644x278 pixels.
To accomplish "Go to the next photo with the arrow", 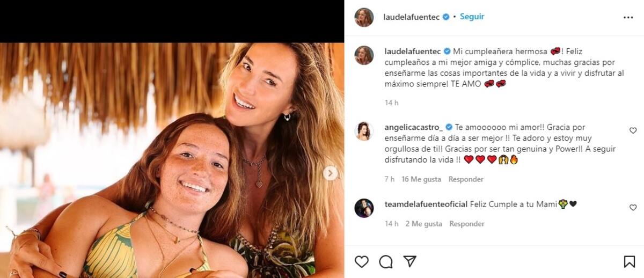I will [331, 173].
